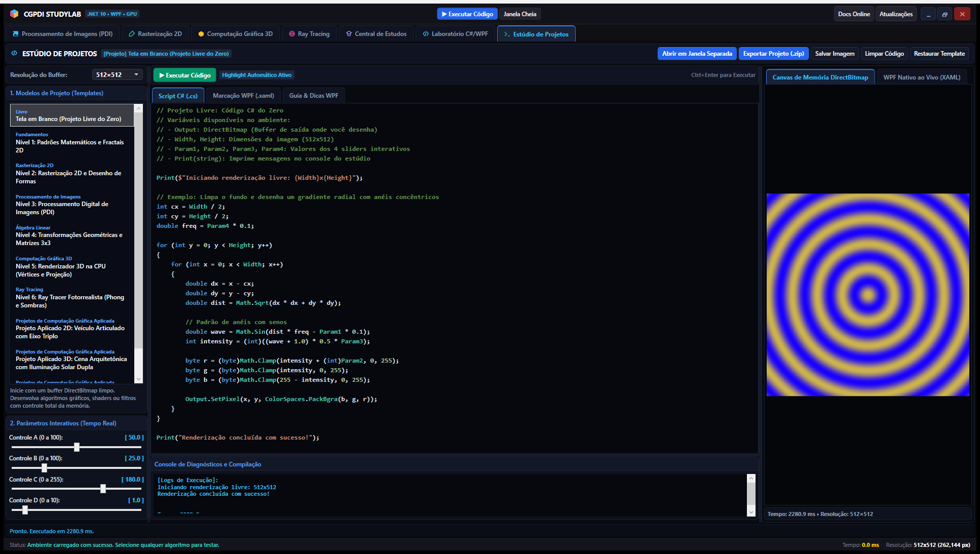The height and width of the screenshot is (554, 980).
Task: Open the Computação Gráfica 3D tab
Action: click(236, 34)
